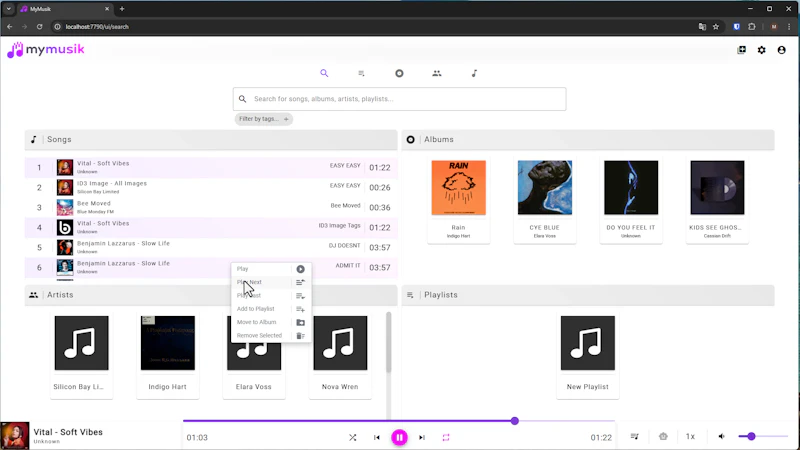The image size is (800, 450).
Task: Click the sleep timer icon in player bar
Action: coord(663,437)
